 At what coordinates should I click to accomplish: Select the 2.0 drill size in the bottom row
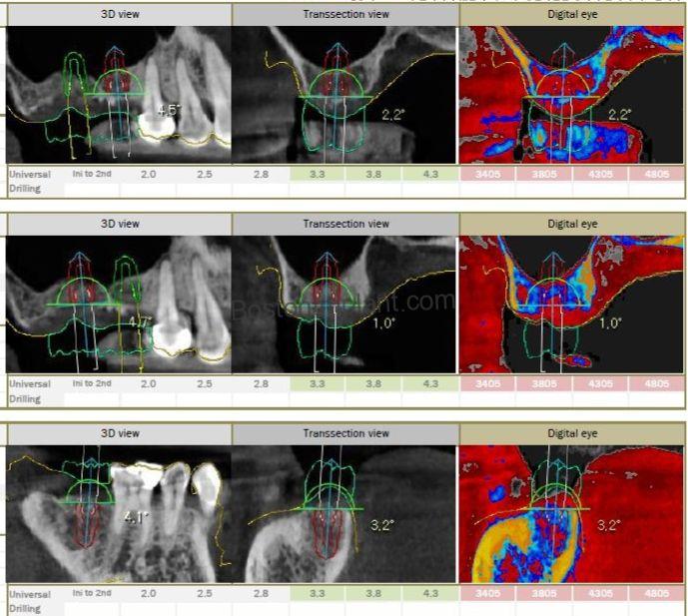pyautogui.click(x=148, y=594)
